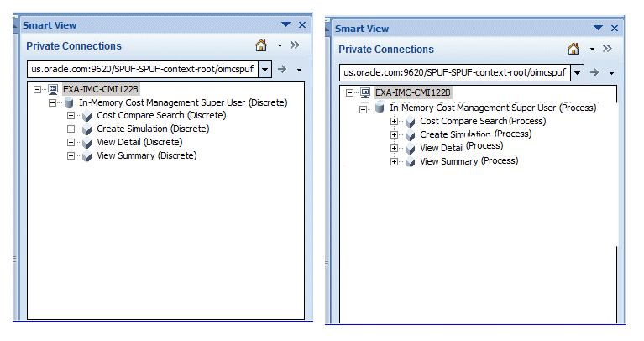The height and width of the screenshot is (341, 644).
Task: Open Smart View panel options menu arrow in right panel
Action: pos(599,28)
